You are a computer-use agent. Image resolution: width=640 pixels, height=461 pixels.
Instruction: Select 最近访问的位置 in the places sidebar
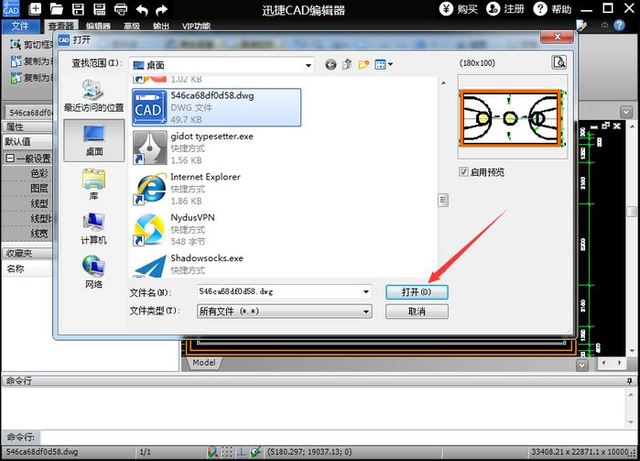pyautogui.click(x=94, y=96)
